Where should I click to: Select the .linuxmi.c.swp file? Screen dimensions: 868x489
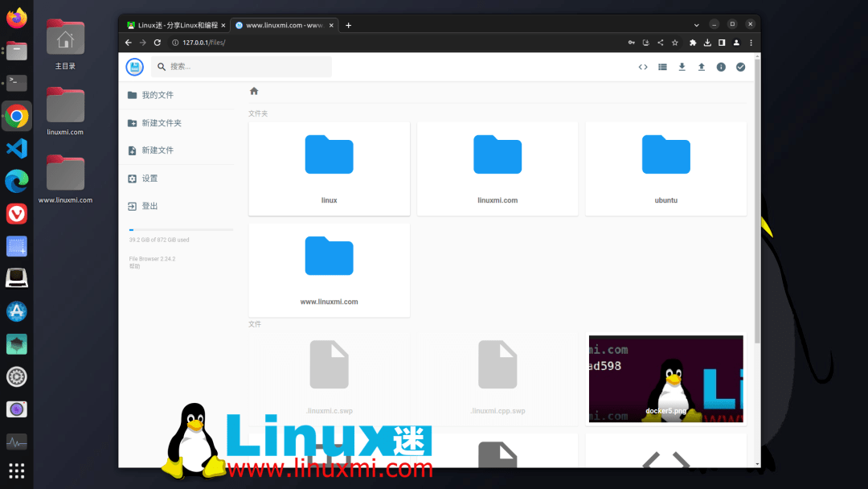coord(330,380)
